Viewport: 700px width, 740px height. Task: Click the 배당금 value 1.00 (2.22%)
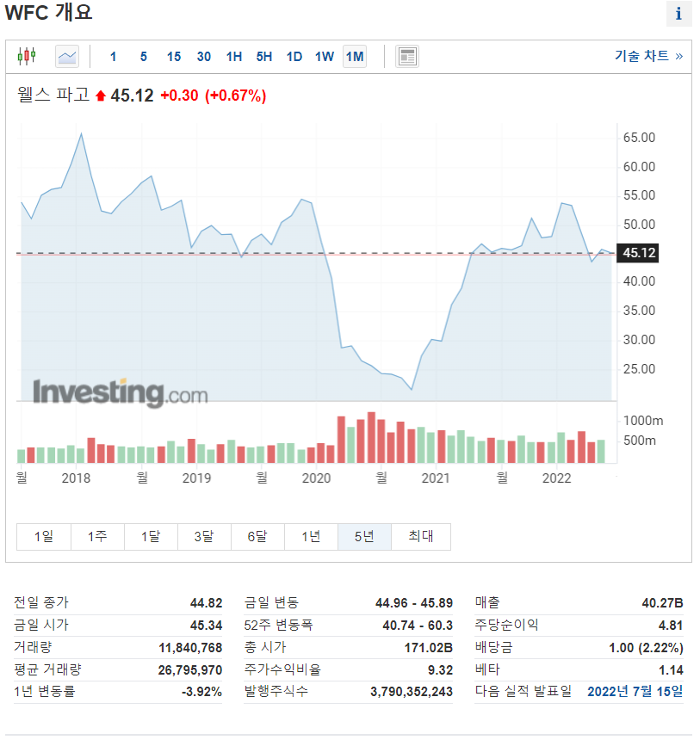point(646,648)
